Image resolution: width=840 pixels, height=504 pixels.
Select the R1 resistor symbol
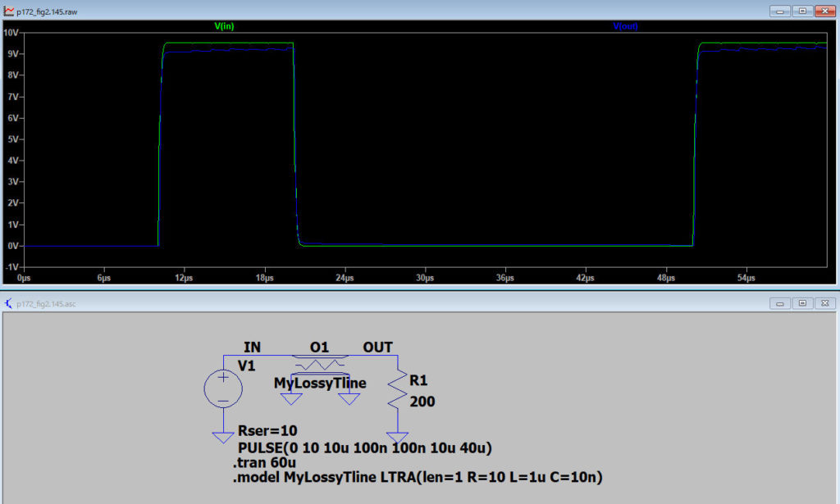[x=398, y=392]
